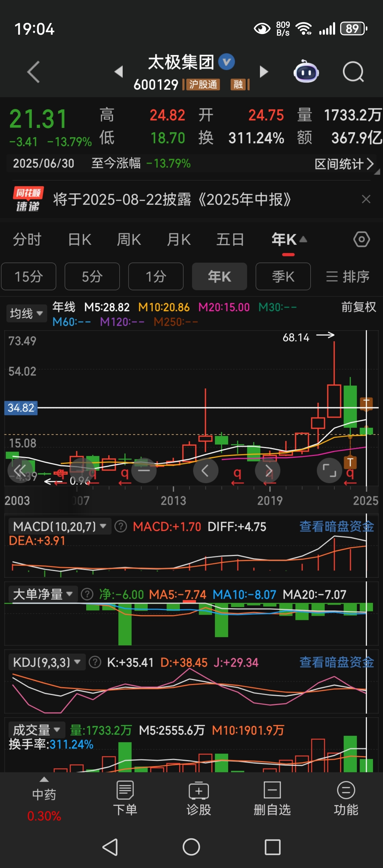This screenshot has height=868, width=383.
Task: Open KDJ(9,3,3) indicator dropdown
Action: click(47, 662)
